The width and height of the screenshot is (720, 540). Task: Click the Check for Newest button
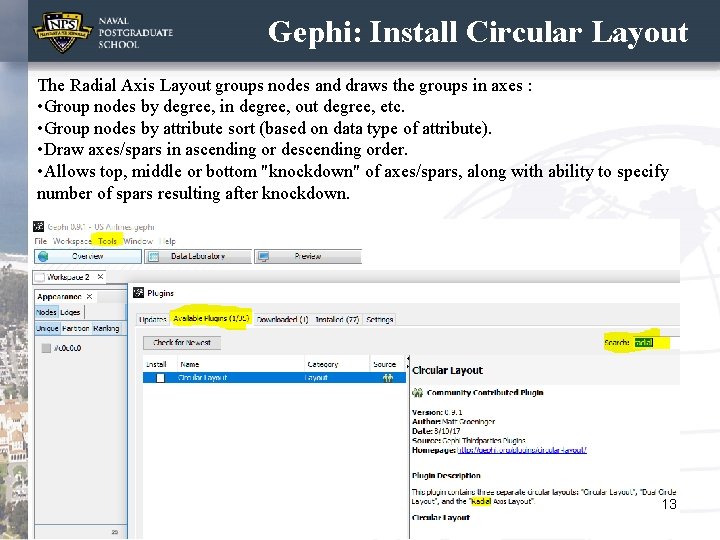[x=182, y=343]
